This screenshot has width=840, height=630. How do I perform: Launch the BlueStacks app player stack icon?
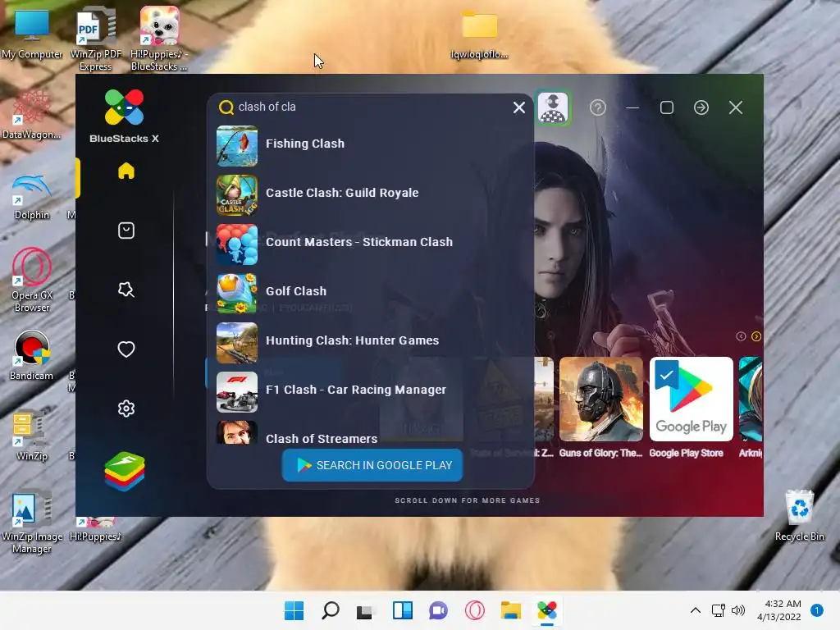coord(125,472)
